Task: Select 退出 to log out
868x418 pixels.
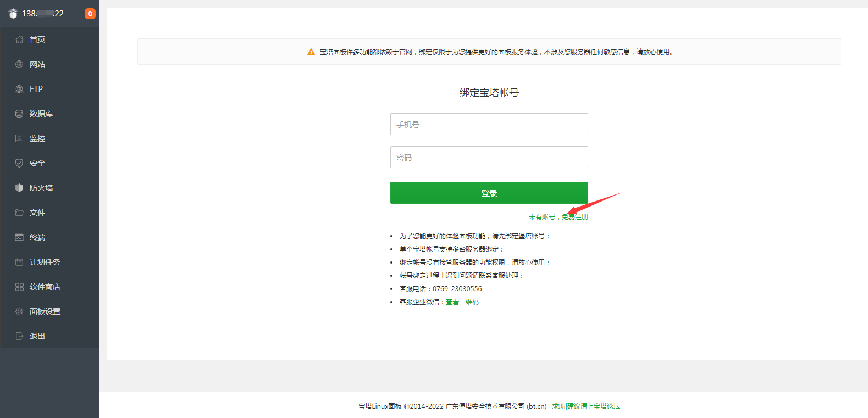Action: (49, 336)
